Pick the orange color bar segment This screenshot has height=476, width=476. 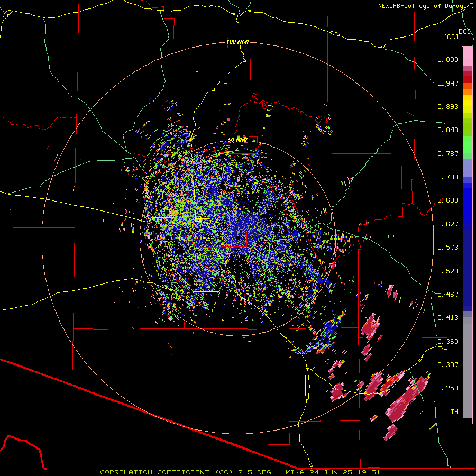pos(467,91)
